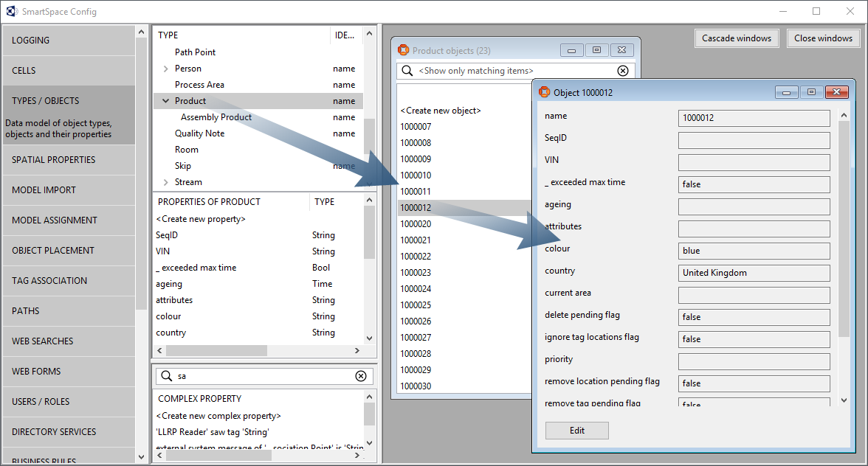Click <Create new complex property> entry
The height and width of the screenshot is (466, 868).
pyautogui.click(x=218, y=416)
